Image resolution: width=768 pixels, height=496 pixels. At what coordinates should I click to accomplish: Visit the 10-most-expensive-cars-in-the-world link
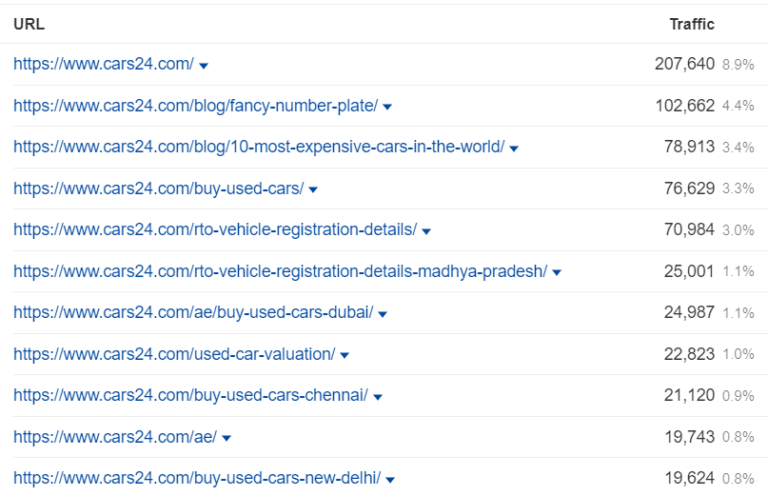coord(259,147)
